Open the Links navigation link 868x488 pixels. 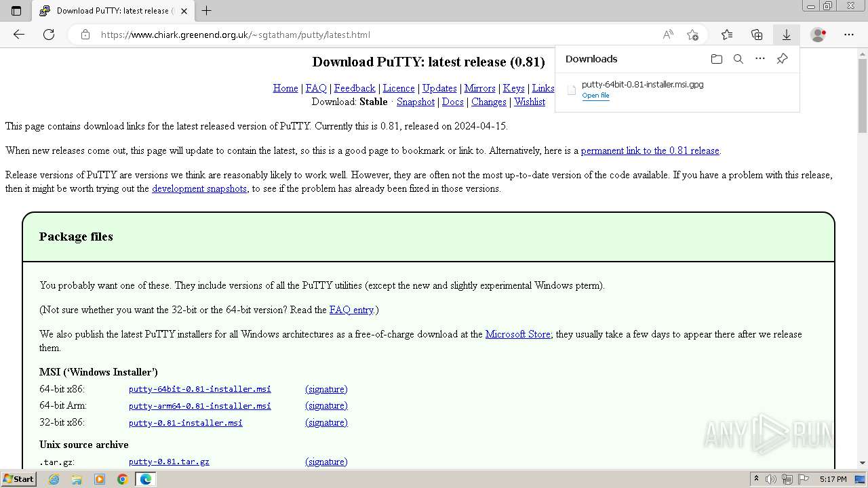(543, 88)
